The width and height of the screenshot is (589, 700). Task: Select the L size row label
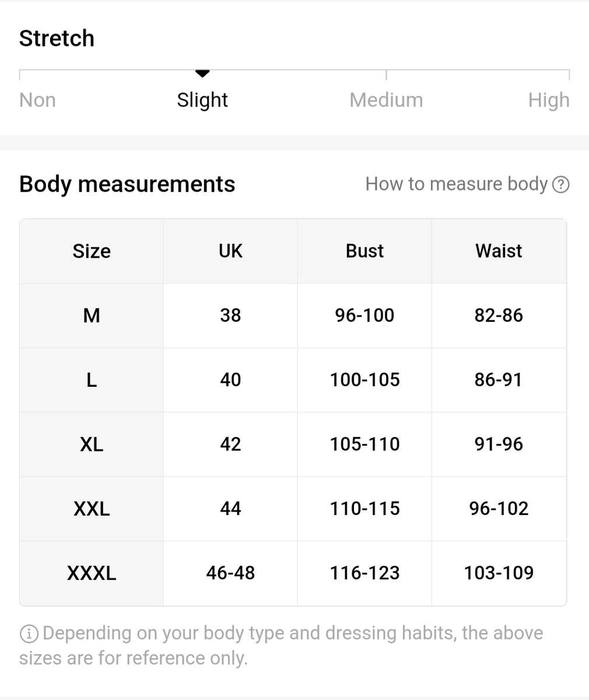[x=92, y=380]
